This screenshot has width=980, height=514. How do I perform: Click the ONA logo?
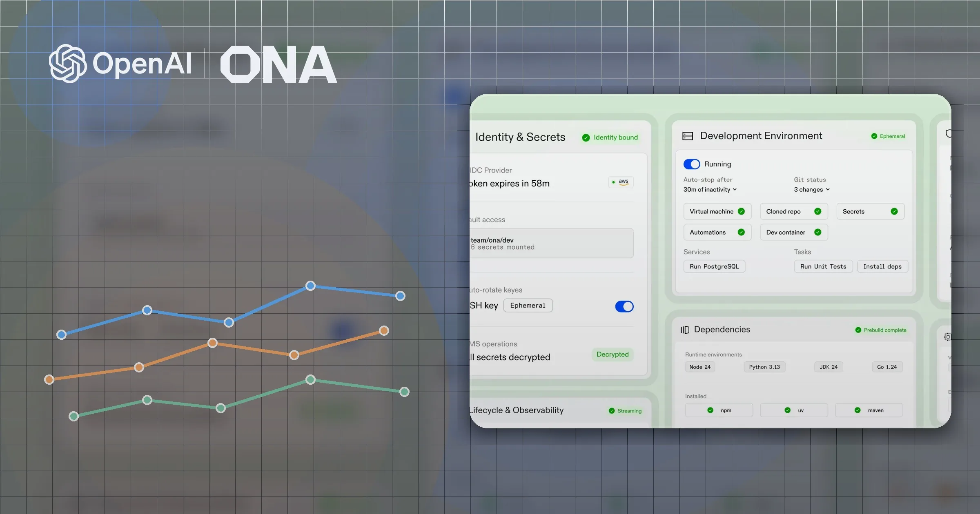[279, 64]
